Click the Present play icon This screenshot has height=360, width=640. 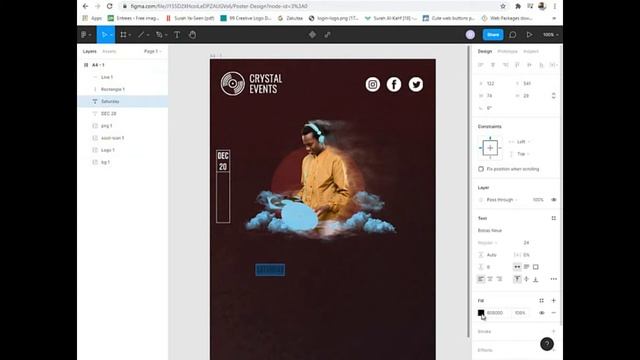click(529, 35)
